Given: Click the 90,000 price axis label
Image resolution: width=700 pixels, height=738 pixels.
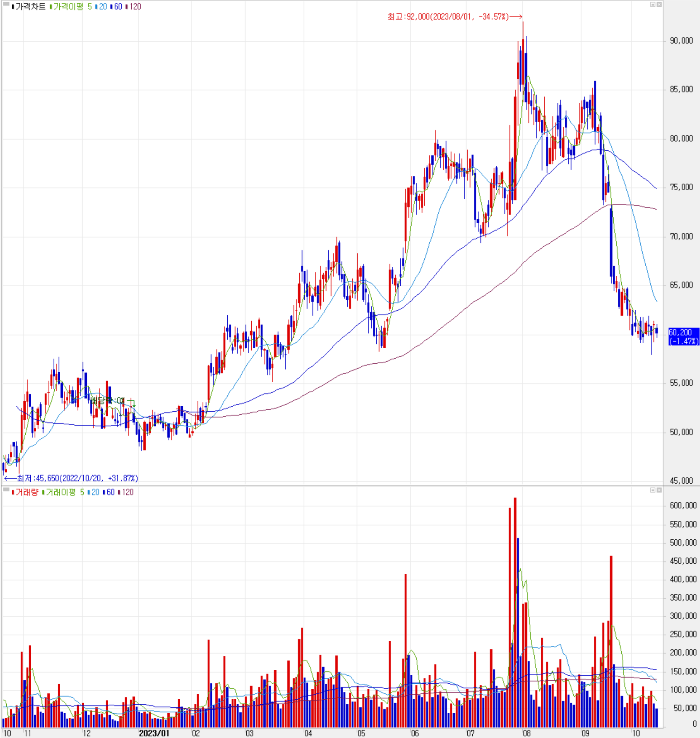Looking at the screenshot, I should (681, 41).
